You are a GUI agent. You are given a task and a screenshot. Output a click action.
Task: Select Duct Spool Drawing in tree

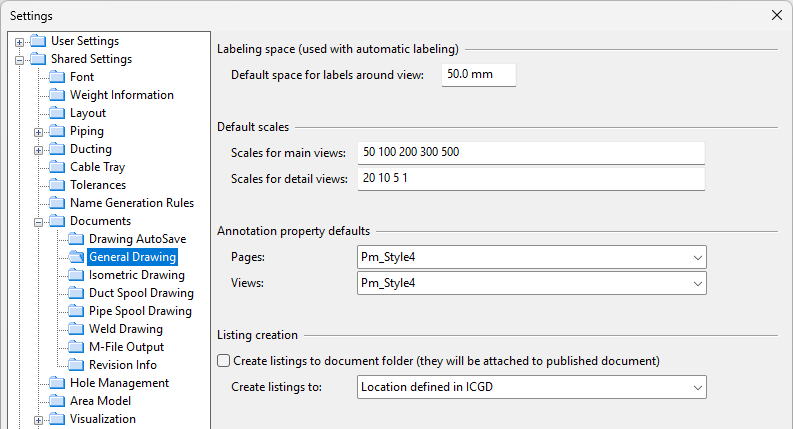tap(141, 293)
